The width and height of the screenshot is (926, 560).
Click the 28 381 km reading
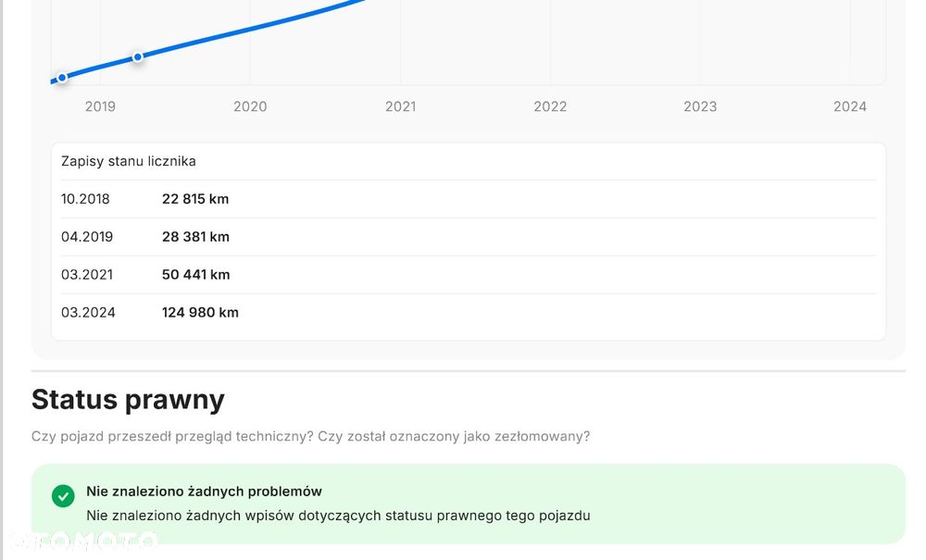[195, 237]
